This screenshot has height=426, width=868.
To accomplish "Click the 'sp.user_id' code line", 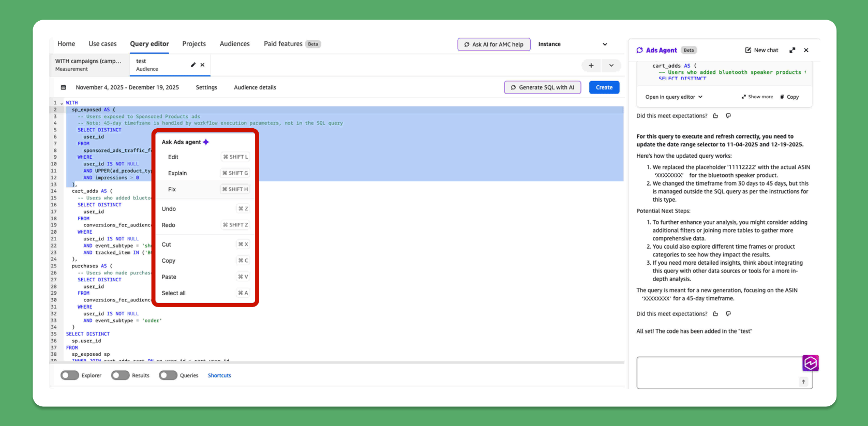I will point(86,341).
